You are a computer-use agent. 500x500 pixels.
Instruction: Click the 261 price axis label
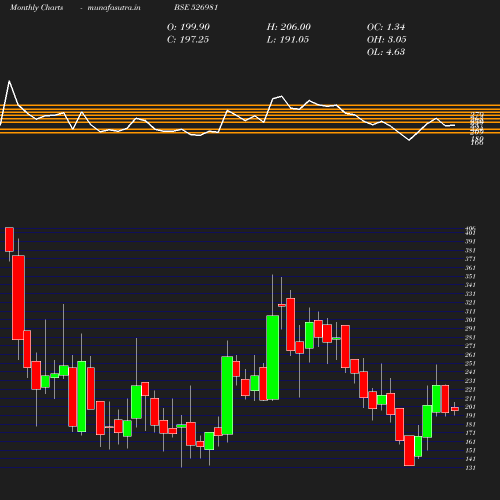[470, 355]
